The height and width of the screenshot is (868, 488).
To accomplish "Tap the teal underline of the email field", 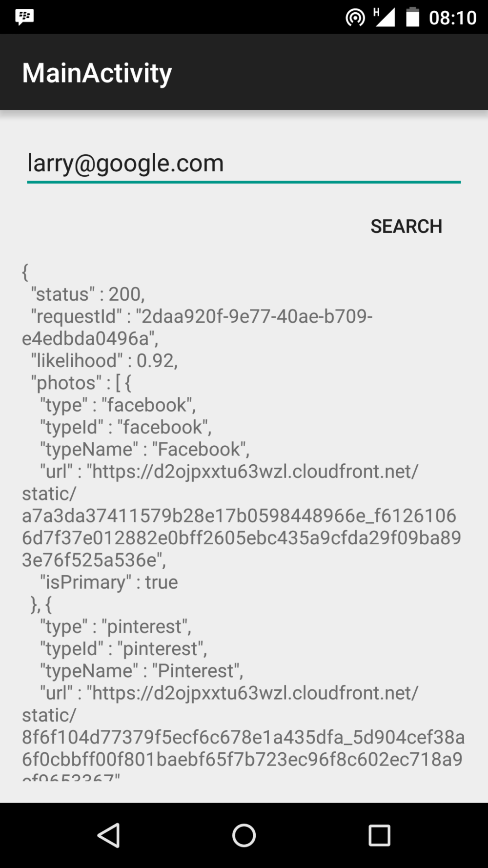I will click(244, 182).
